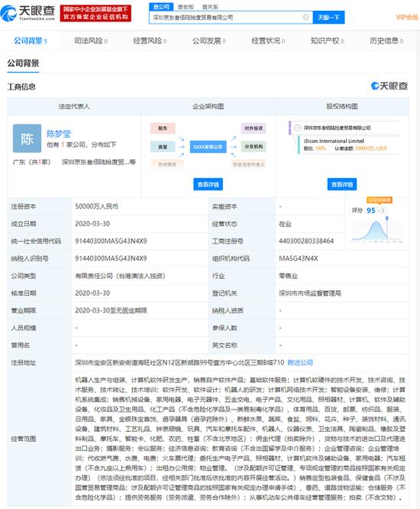Click the 股东 box in structure diagram

coord(163,128)
